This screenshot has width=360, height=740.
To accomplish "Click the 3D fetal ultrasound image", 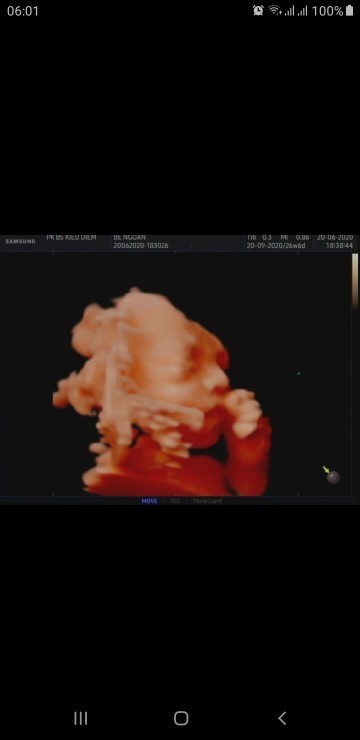I will 163,392.
